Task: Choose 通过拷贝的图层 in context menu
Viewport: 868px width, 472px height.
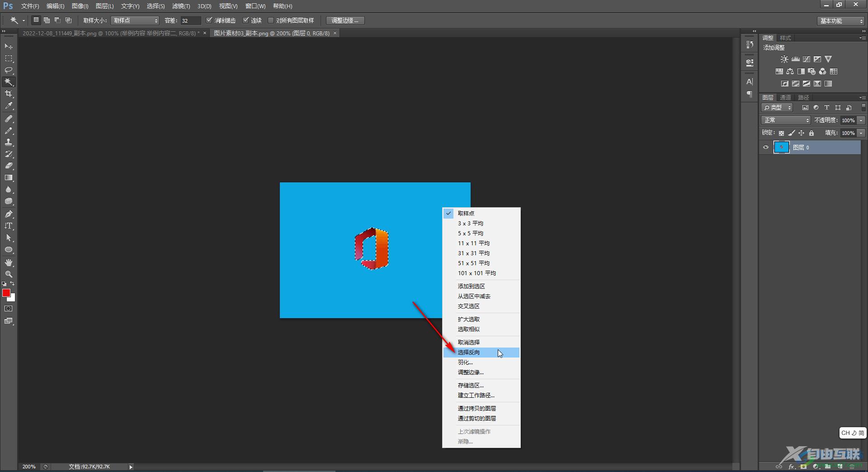Action: 481,409
